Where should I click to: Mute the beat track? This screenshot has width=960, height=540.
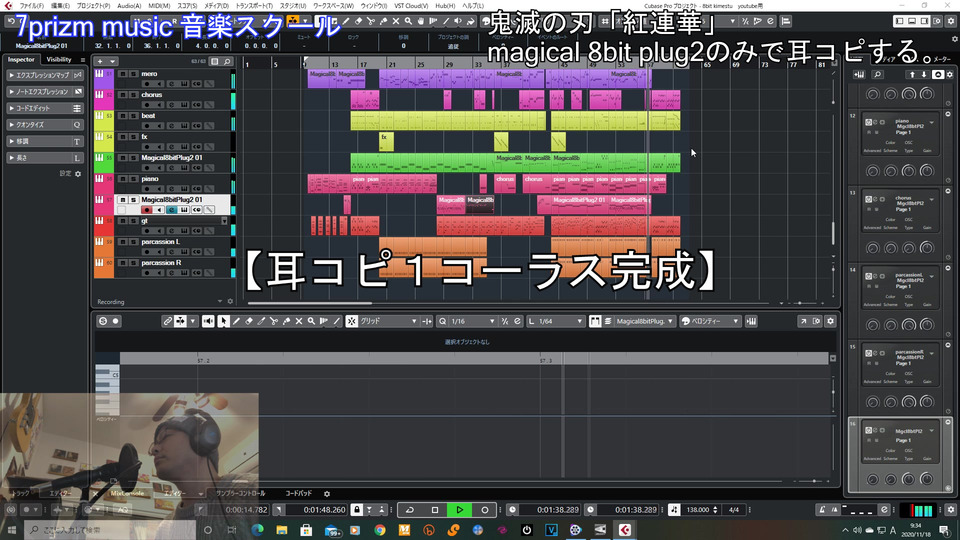(x=122, y=116)
